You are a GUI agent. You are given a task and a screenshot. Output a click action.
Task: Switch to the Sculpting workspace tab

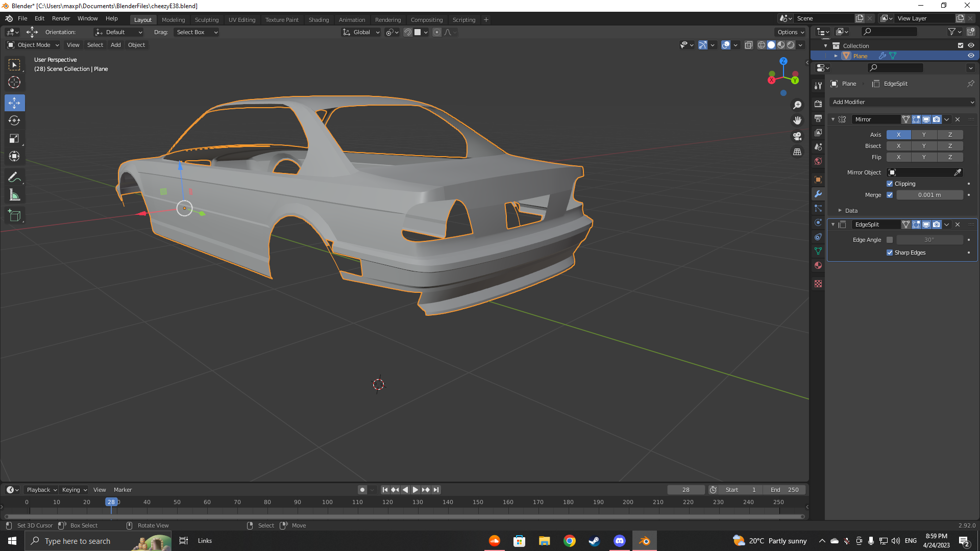pos(206,19)
